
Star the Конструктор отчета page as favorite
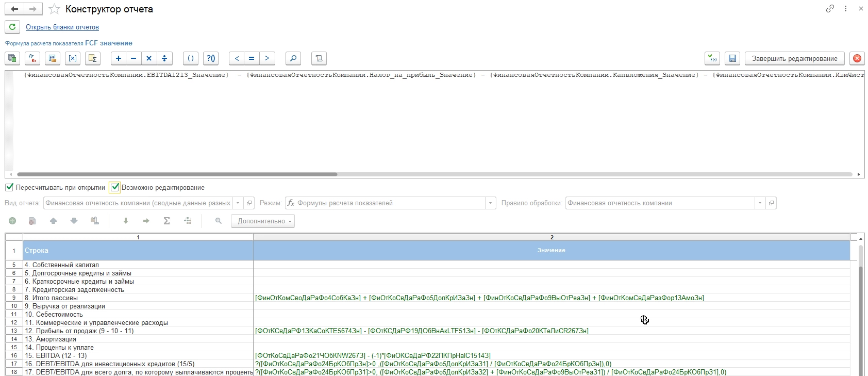click(54, 9)
